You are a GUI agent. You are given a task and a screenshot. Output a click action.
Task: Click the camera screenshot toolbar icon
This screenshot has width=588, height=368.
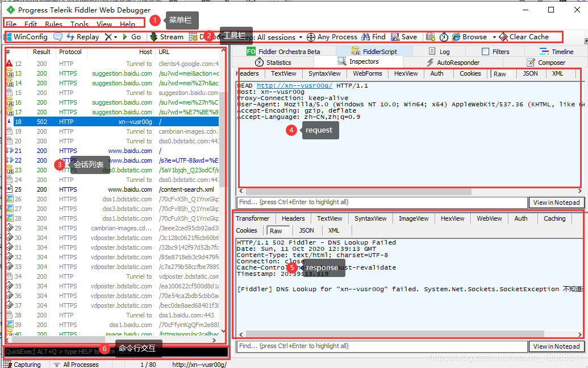point(431,37)
